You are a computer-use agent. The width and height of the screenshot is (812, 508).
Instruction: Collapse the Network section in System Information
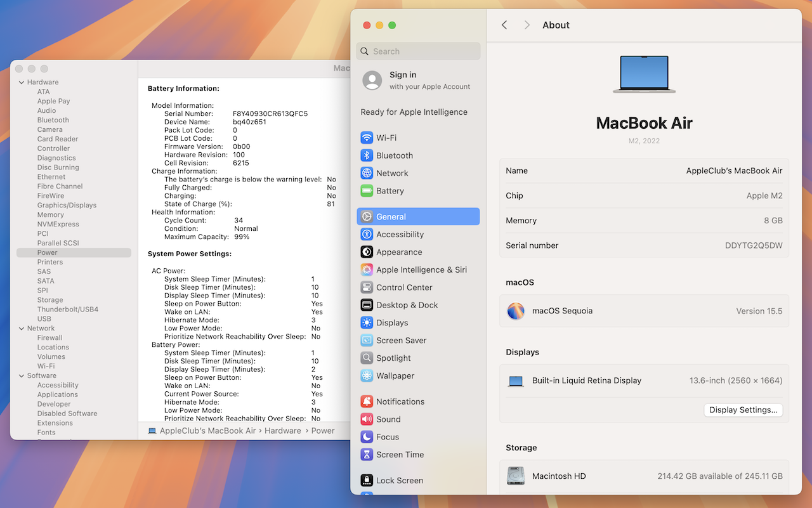[x=22, y=329]
